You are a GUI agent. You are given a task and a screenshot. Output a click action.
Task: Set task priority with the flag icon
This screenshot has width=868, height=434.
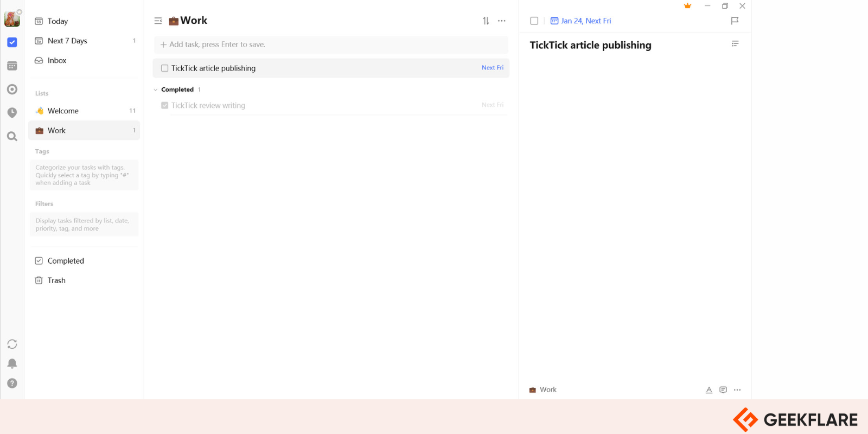click(x=735, y=21)
